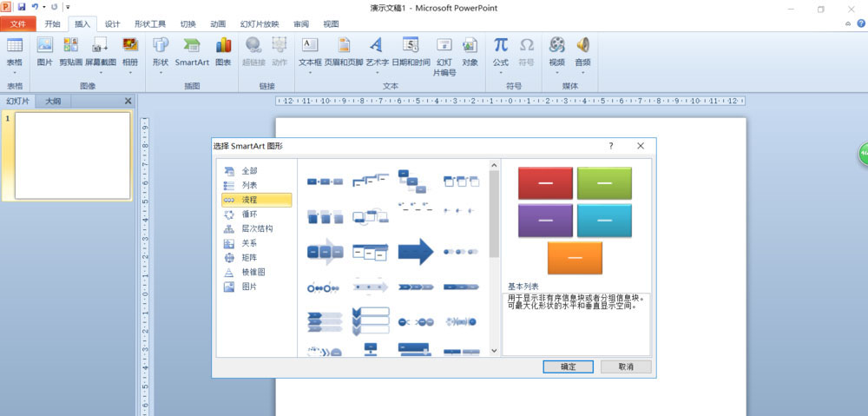Image resolution: width=868 pixels, height=416 pixels.
Task: Select first basic process layout thumbnail
Action: [325, 182]
